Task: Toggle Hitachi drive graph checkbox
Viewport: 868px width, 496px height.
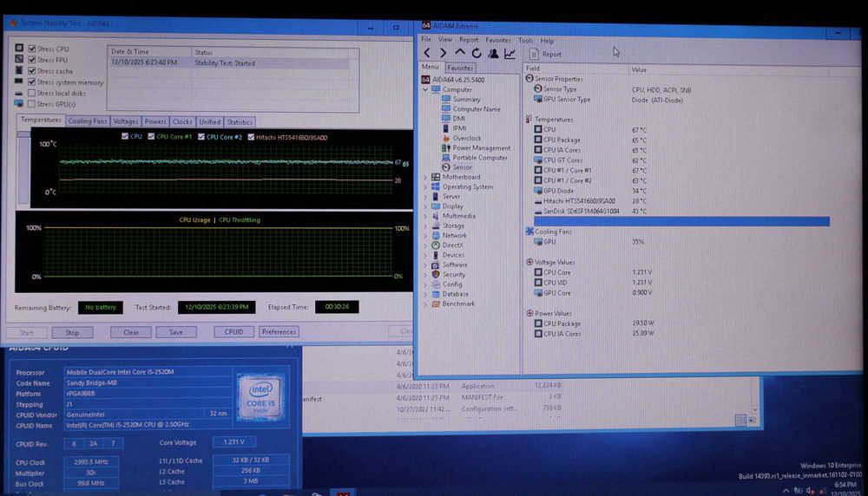Action: point(252,137)
